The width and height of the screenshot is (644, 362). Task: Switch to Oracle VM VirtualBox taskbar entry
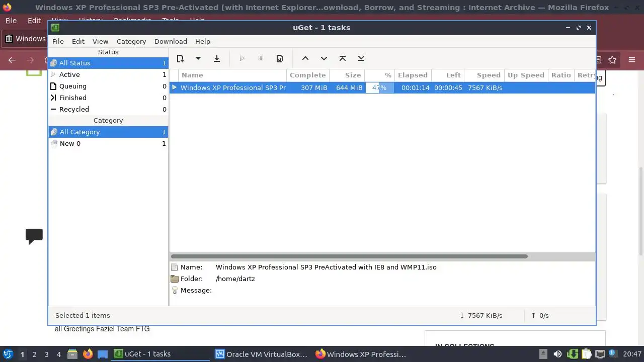(261, 354)
